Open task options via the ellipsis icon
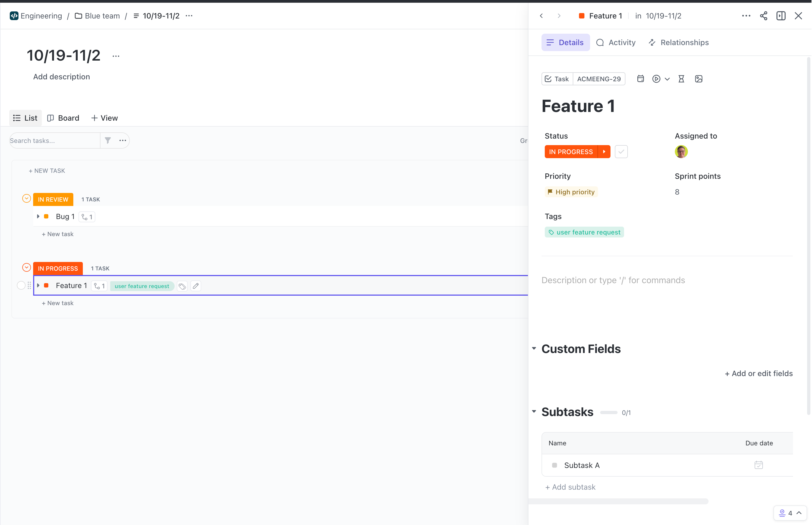Image resolution: width=812 pixels, height=525 pixels. pos(746,16)
